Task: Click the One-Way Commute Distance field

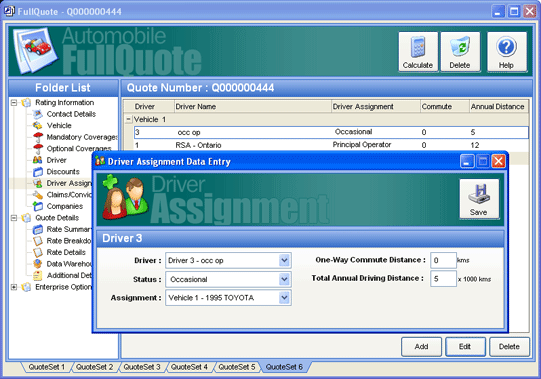Action: point(443,260)
